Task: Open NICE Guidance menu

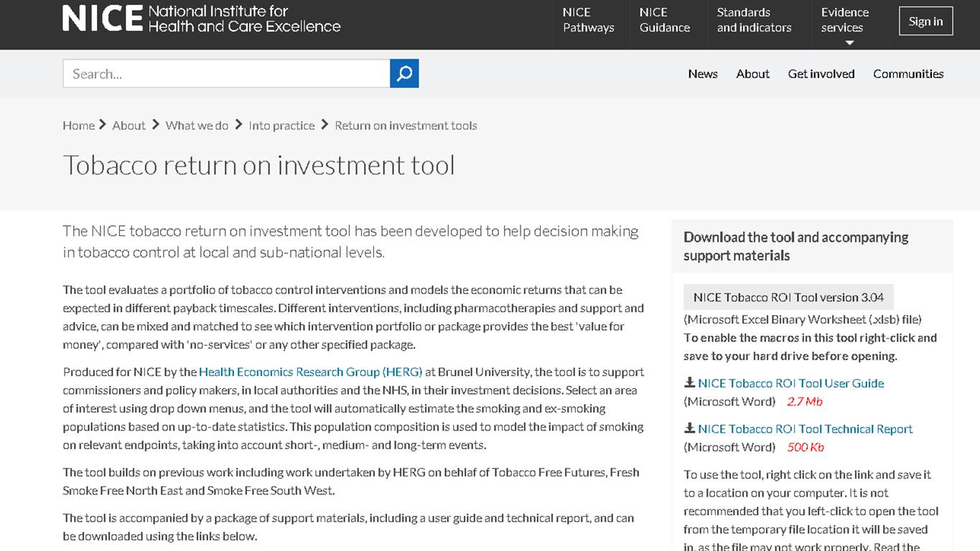Action: coord(664,20)
